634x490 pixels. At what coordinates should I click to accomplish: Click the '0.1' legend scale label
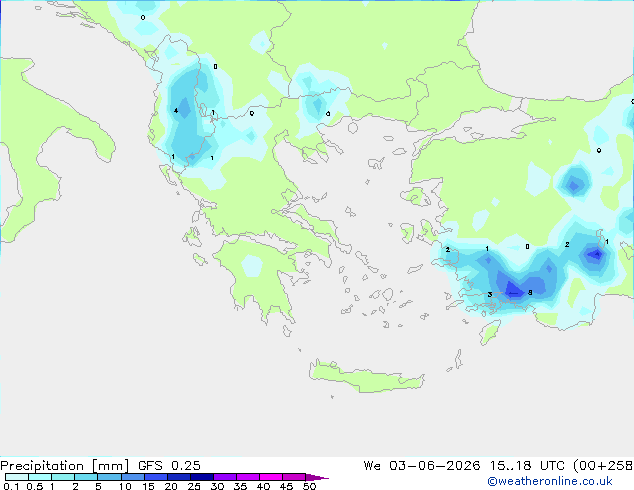pyautogui.click(x=11, y=486)
